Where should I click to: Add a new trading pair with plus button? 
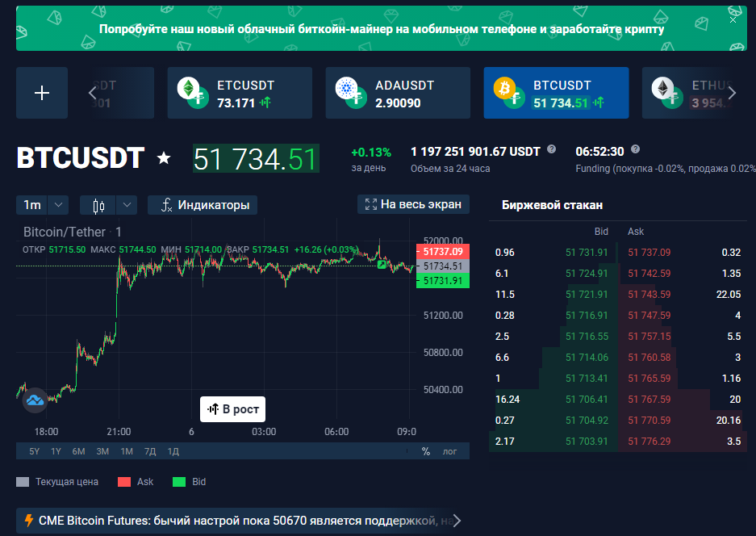42,93
